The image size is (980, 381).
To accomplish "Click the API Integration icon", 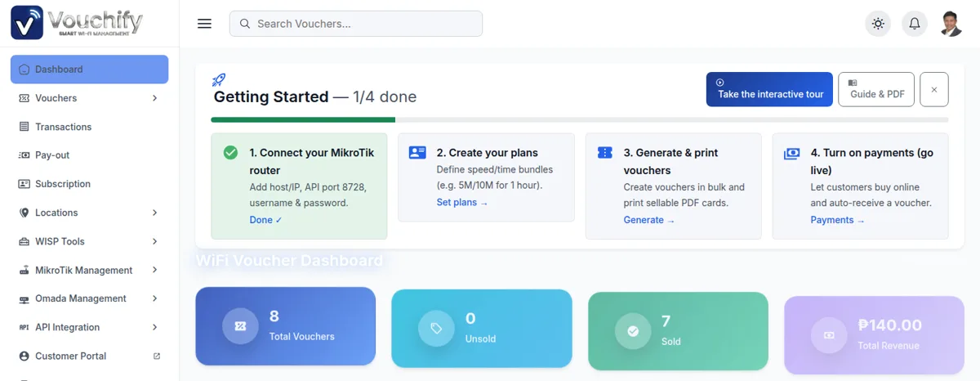I will [24, 328].
